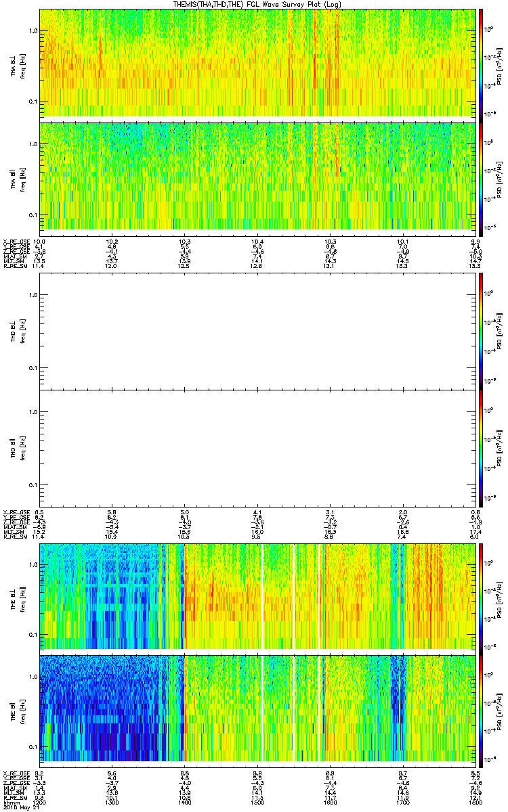Click the color bar beside THD B-parallel panel

(481, 447)
